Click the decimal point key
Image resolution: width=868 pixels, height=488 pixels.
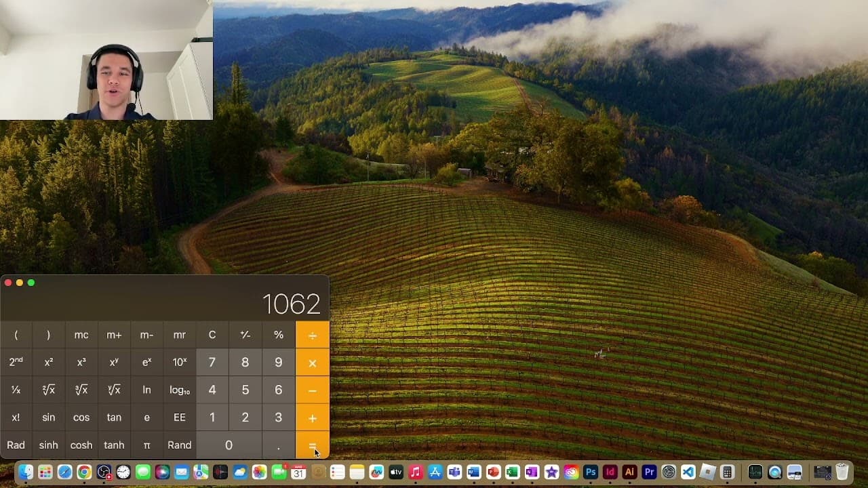(x=279, y=445)
